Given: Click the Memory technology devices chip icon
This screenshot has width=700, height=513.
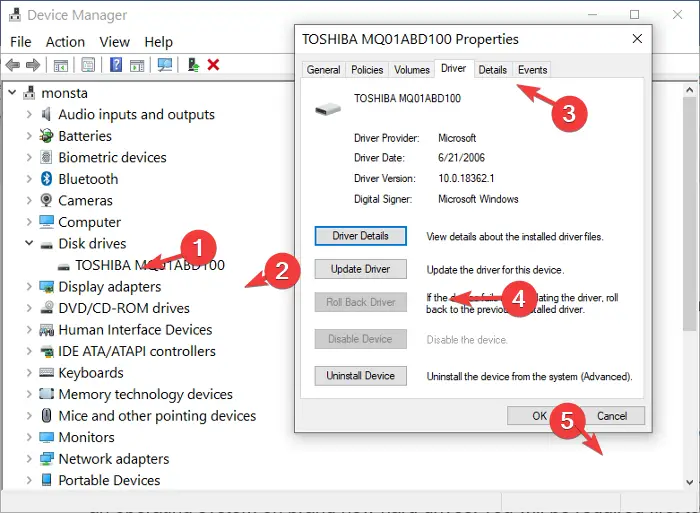Looking at the screenshot, I should pyautogui.click(x=46, y=394).
